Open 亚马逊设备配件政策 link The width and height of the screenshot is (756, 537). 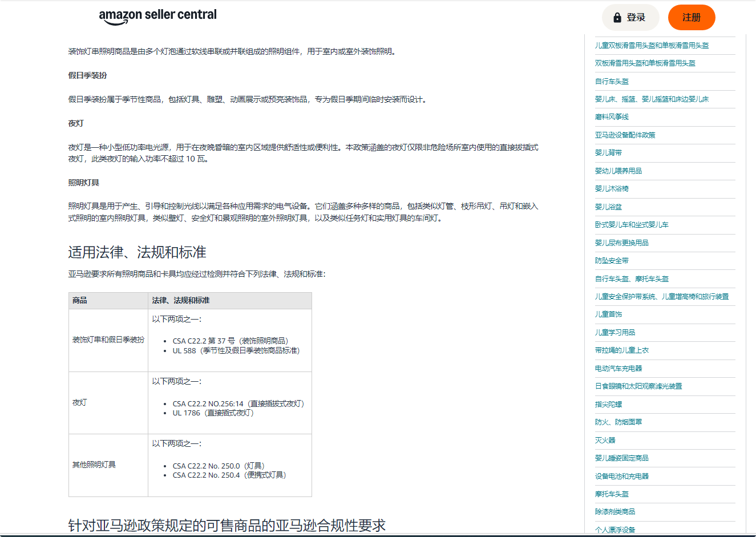(625, 135)
